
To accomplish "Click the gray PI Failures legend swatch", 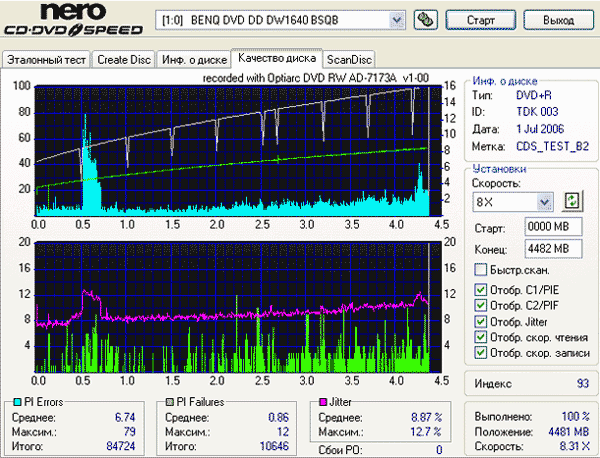I will pos(170,402).
